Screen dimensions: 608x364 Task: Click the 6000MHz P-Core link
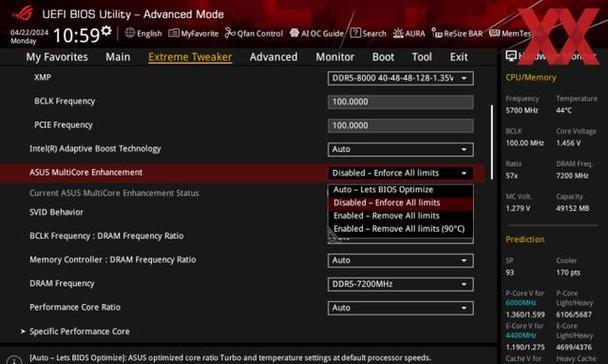click(x=520, y=303)
